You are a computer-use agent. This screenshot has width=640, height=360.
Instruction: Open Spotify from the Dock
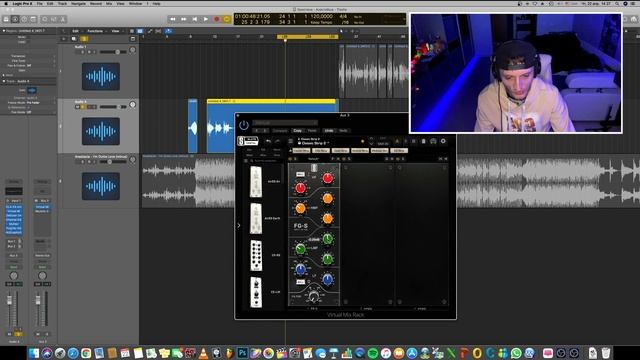pyautogui.click(x=373, y=353)
